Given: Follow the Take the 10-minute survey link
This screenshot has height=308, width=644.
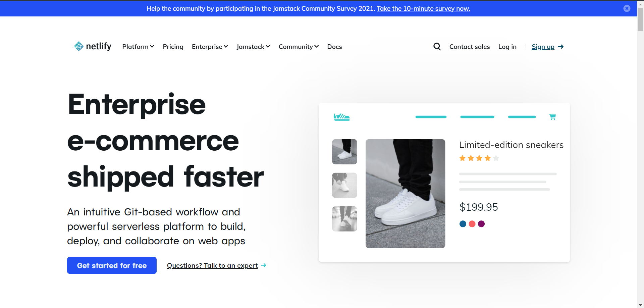Looking at the screenshot, I should point(423,8).
